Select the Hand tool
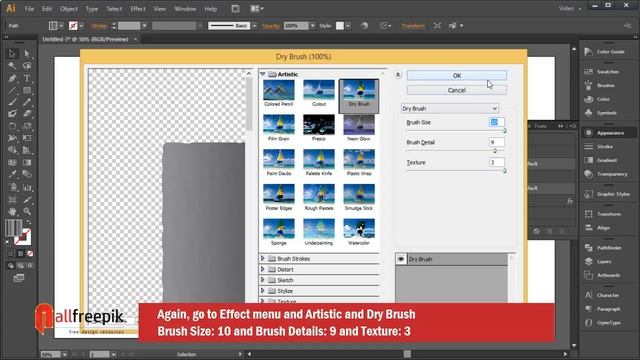Screen dimensions: 640x360 (12, 211)
